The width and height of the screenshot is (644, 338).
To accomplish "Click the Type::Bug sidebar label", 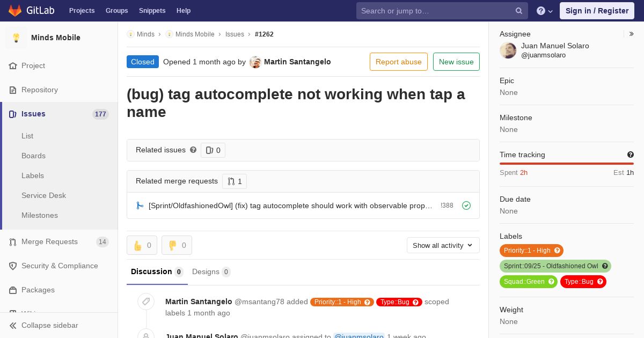I will coord(579,282).
